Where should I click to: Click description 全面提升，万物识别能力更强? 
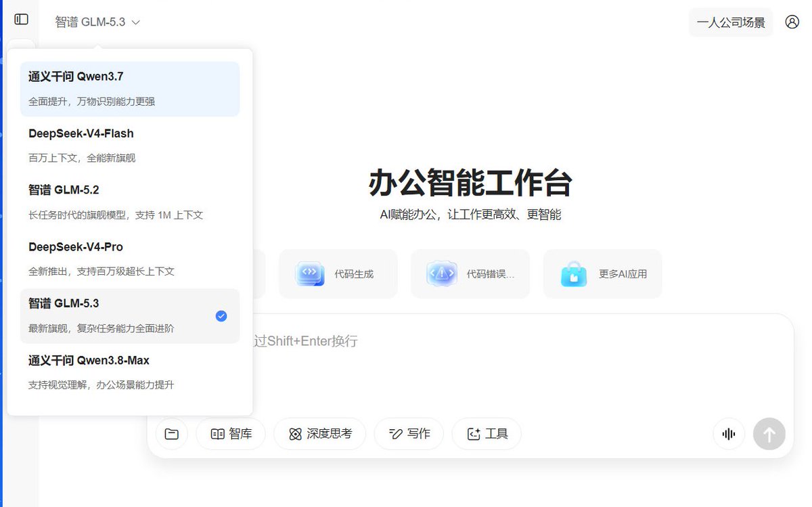(91, 102)
